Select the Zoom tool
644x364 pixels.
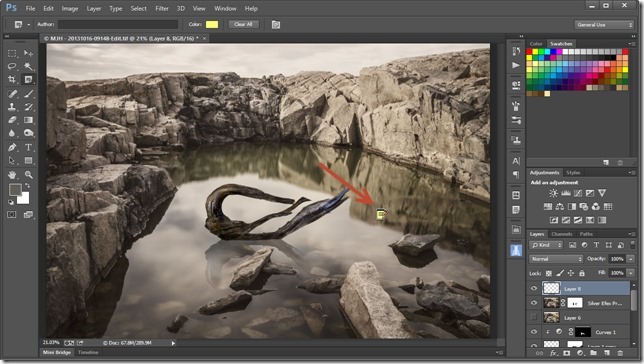[x=28, y=175]
